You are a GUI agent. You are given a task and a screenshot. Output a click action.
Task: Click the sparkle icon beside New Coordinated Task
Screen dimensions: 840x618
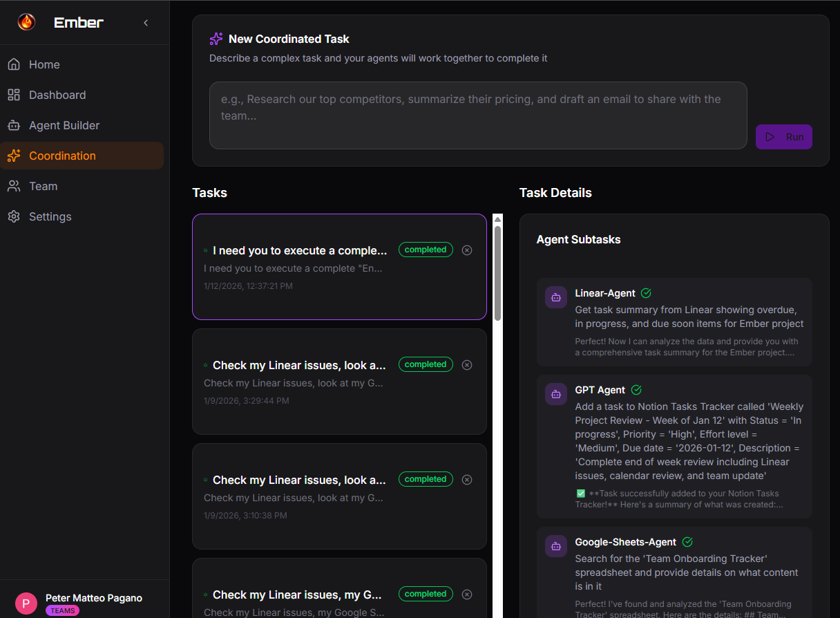(x=216, y=39)
